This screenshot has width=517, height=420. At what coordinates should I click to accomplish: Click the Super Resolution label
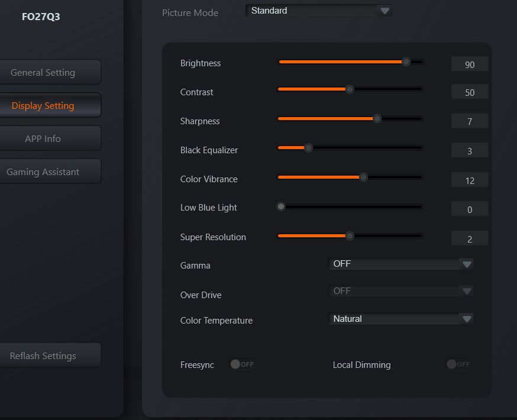pos(213,237)
